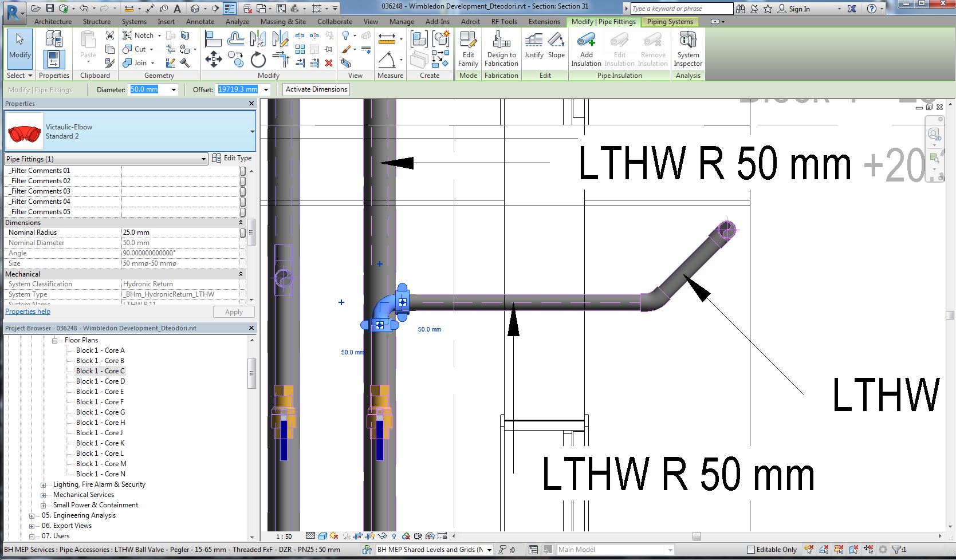Collapse the Floor Plans tree node

[55, 341]
